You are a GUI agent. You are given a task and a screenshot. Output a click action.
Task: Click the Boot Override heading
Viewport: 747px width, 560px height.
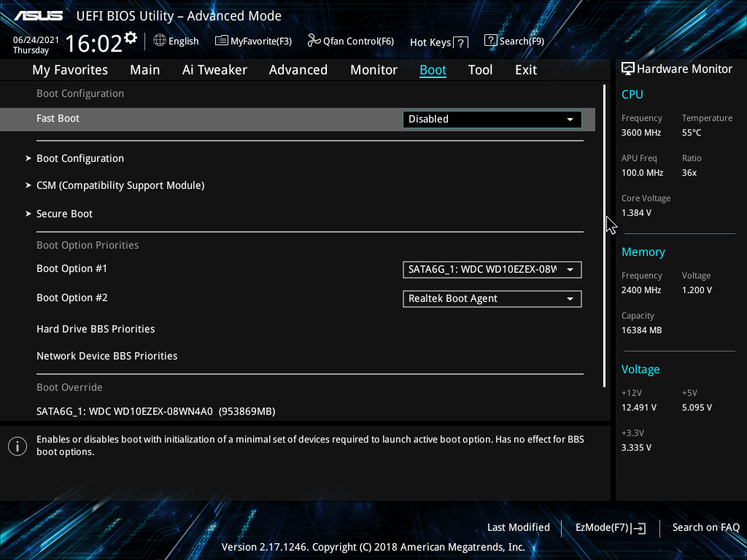coord(69,387)
